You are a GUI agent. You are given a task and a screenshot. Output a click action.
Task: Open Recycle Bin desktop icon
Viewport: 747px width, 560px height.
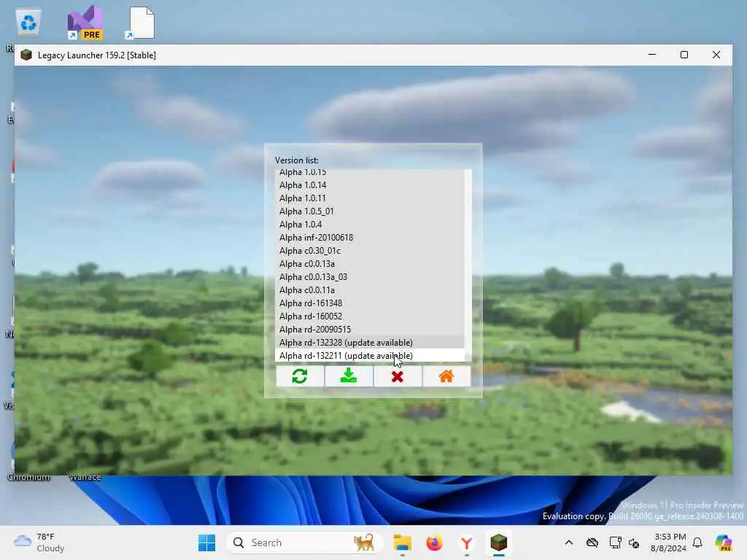(28, 23)
